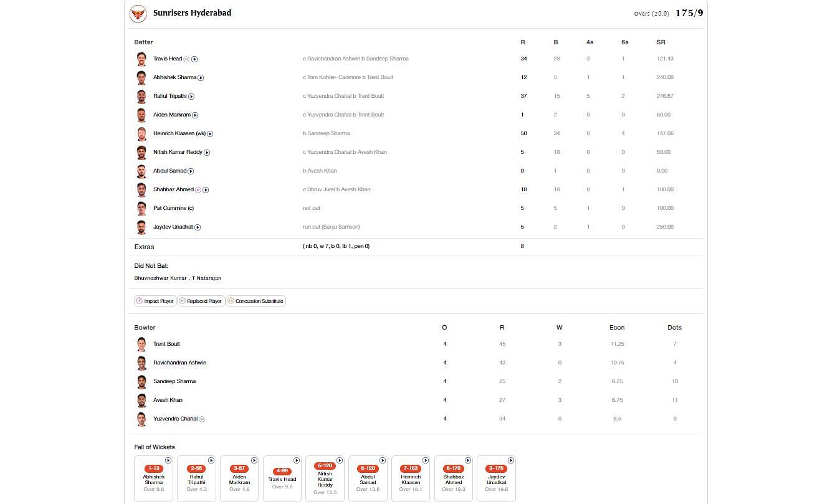Click Pat Cummins player avatar

pyautogui.click(x=141, y=209)
